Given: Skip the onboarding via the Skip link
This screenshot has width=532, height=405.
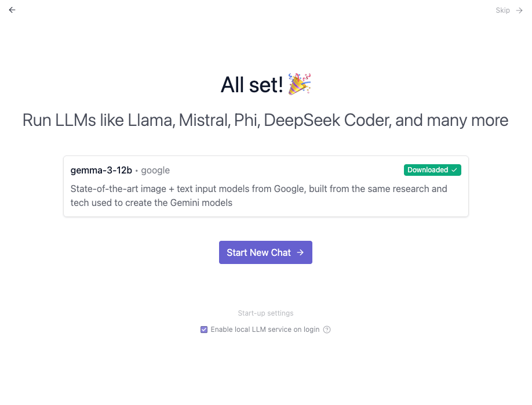Looking at the screenshot, I should pos(502,10).
